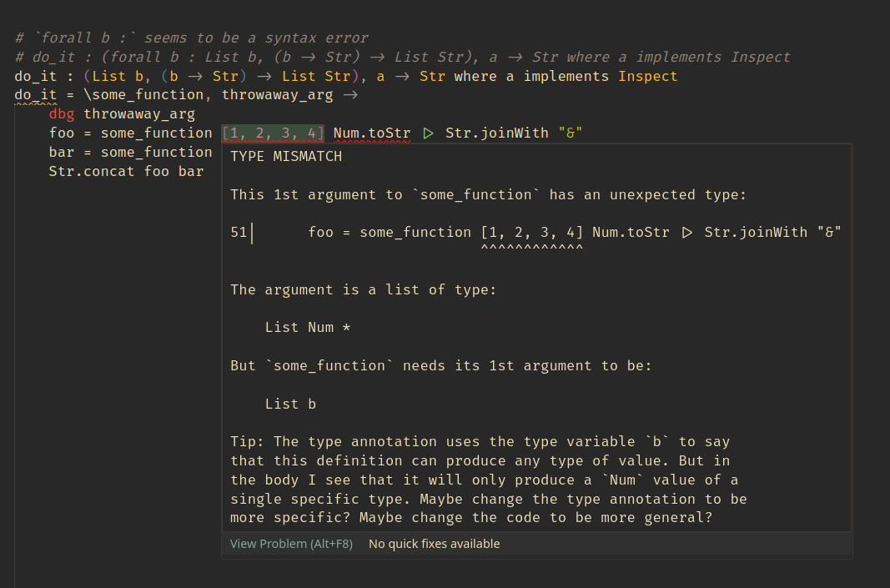Screen dimensions: 890x588
Task: Click the View Problem (Alt+F8) link
Action: [291, 544]
